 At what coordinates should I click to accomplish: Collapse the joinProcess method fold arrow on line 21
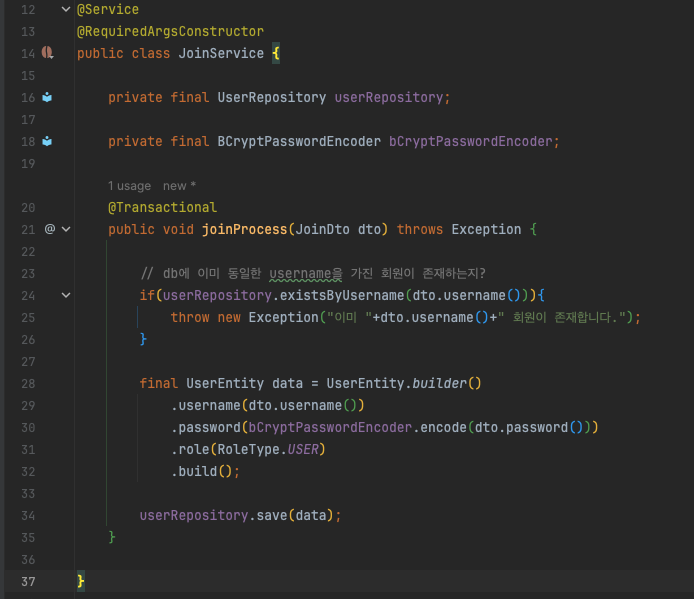pos(66,229)
